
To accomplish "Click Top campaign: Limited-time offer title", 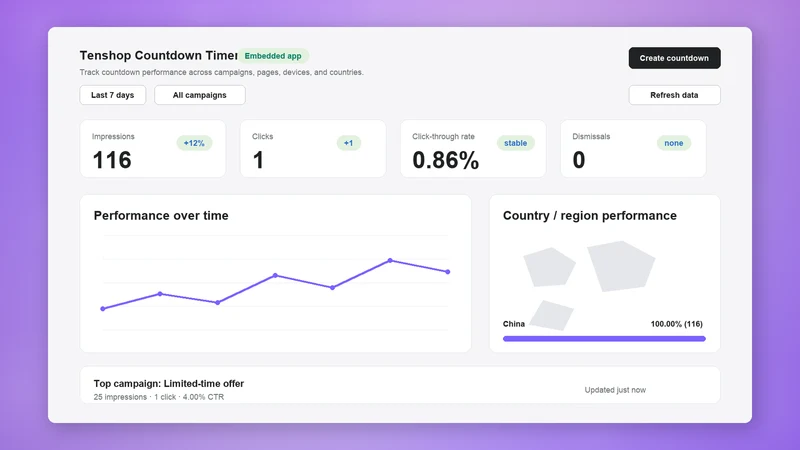I will 169,383.
